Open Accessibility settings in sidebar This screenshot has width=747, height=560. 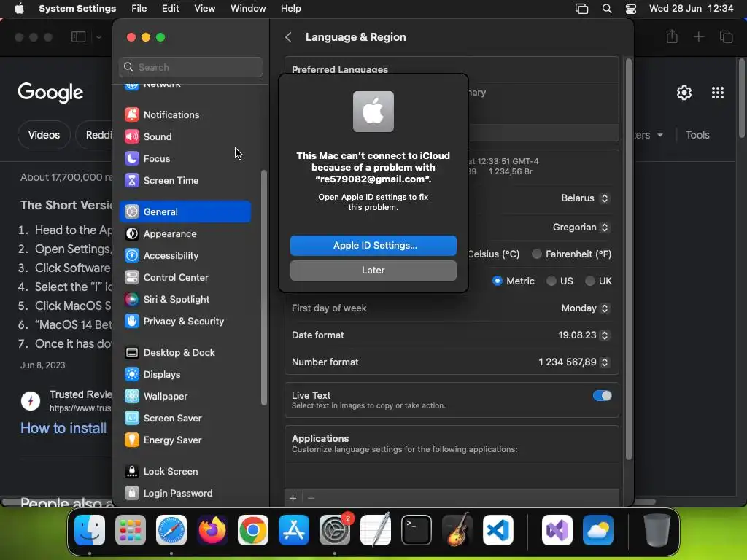(185, 256)
